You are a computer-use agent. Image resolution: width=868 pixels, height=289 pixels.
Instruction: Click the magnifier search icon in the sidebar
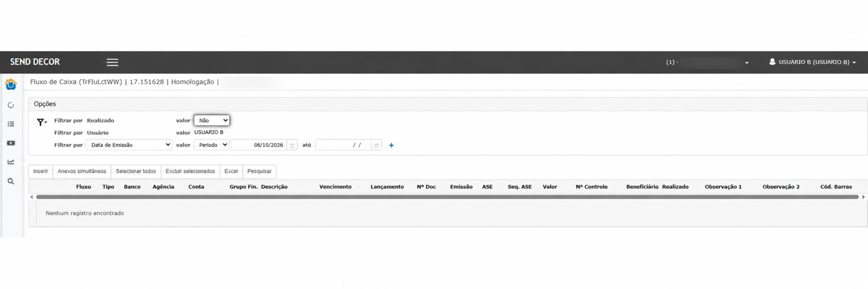[11, 182]
